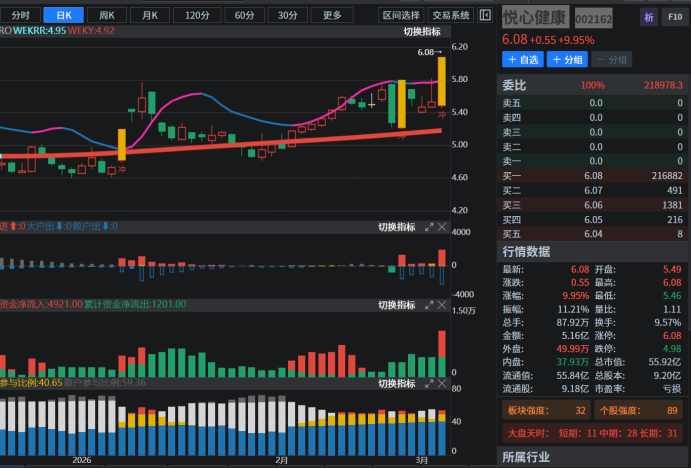
Task: Toggle the 周K weekly chart
Action: [x=107, y=15]
